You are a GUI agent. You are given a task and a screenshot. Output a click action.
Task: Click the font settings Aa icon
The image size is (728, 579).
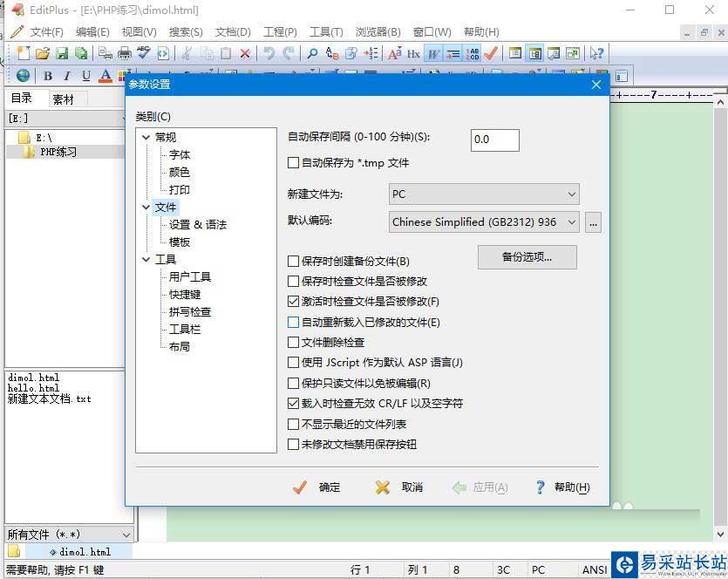tap(395, 53)
